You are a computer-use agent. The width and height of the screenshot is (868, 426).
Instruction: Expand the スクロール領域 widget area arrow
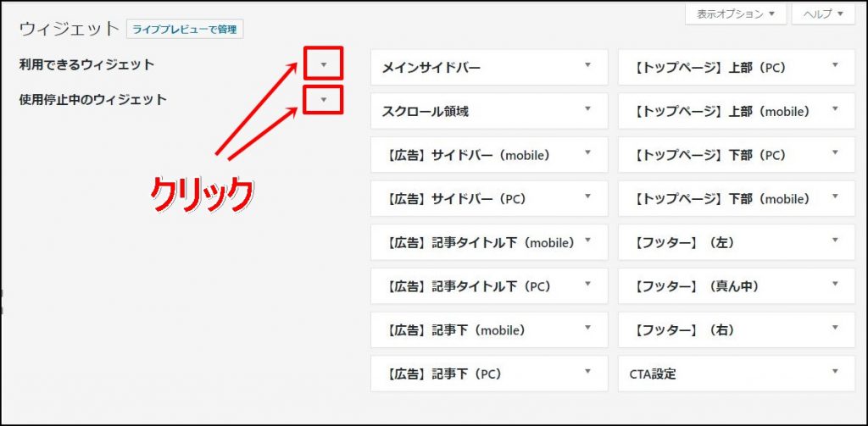(588, 108)
